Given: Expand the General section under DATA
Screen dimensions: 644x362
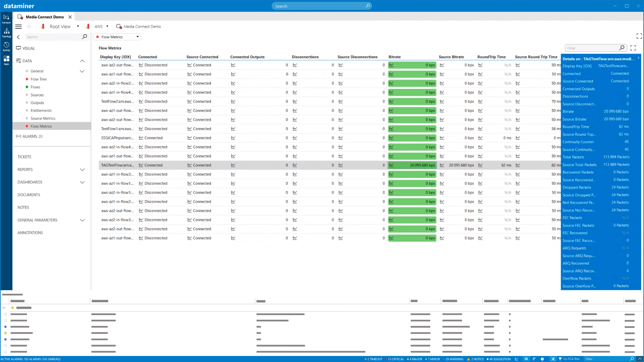Looking at the screenshot, I should tap(82, 71).
